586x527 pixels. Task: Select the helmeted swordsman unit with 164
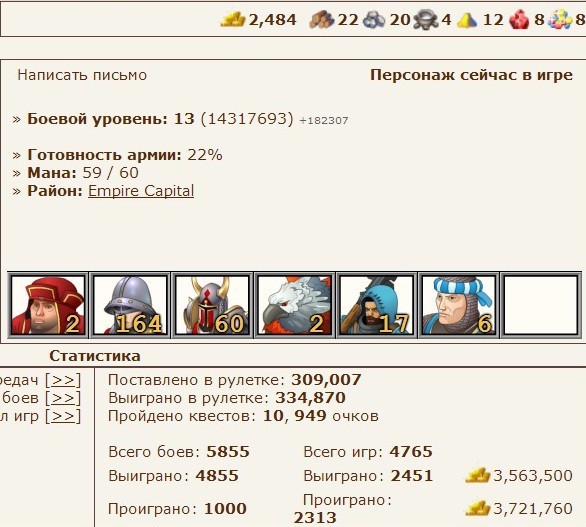pos(130,305)
